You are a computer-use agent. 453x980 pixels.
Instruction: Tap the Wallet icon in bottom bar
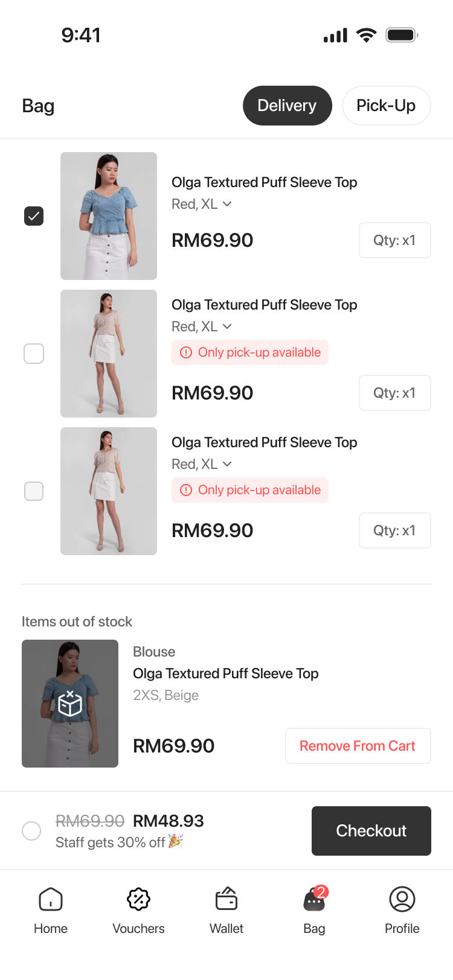point(226,899)
